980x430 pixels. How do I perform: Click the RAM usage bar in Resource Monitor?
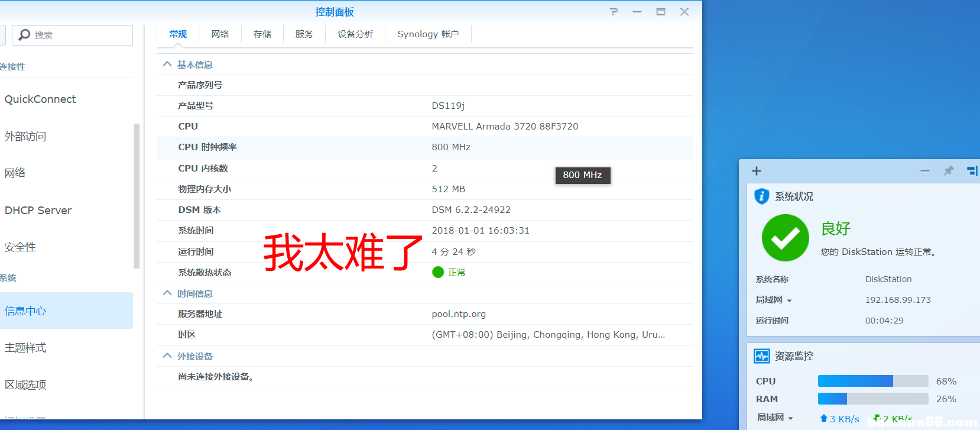pos(873,399)
